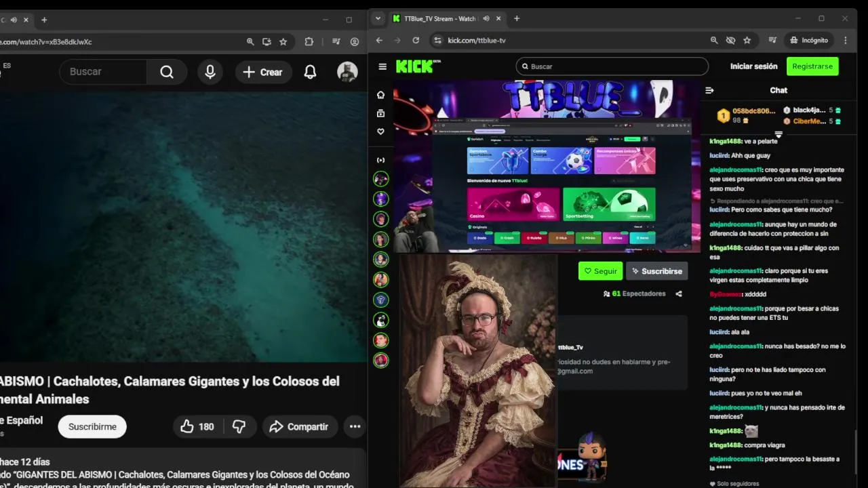Mute the Kick tab via speaker icon
The width and height of the screenshot is (868, 488).
[486, 18]
